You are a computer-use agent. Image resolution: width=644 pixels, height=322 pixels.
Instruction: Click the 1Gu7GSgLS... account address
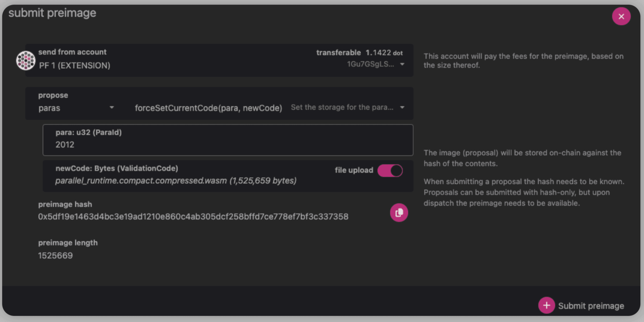pos(370,64)
